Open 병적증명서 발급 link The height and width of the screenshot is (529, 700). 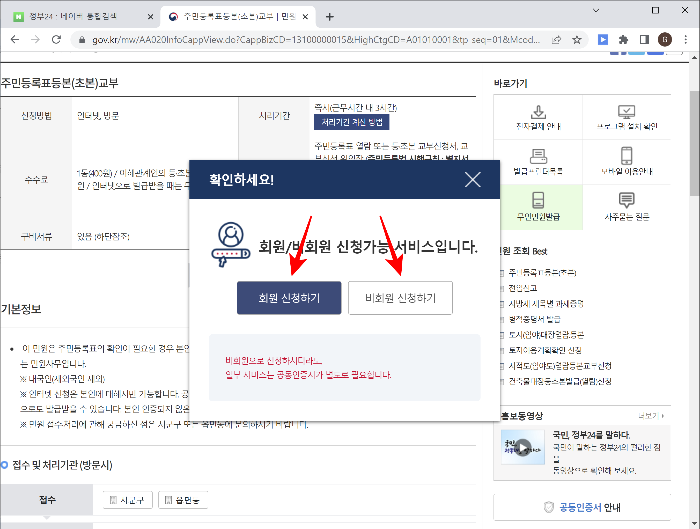[534, 319]
